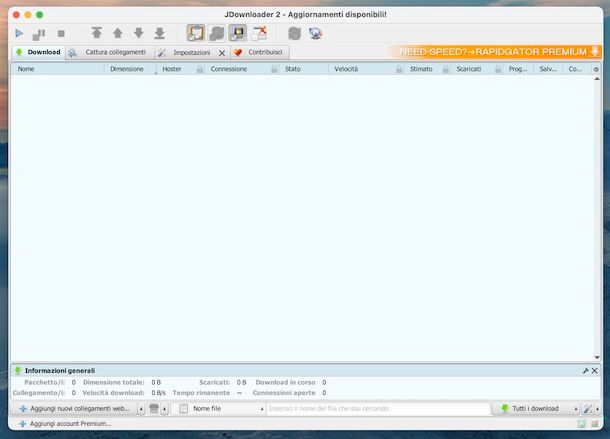Image resolution: width=610 pixels, height=439 pixels.
Task: Click the scrollbar up arrow
Action: (x=597, y=79)
